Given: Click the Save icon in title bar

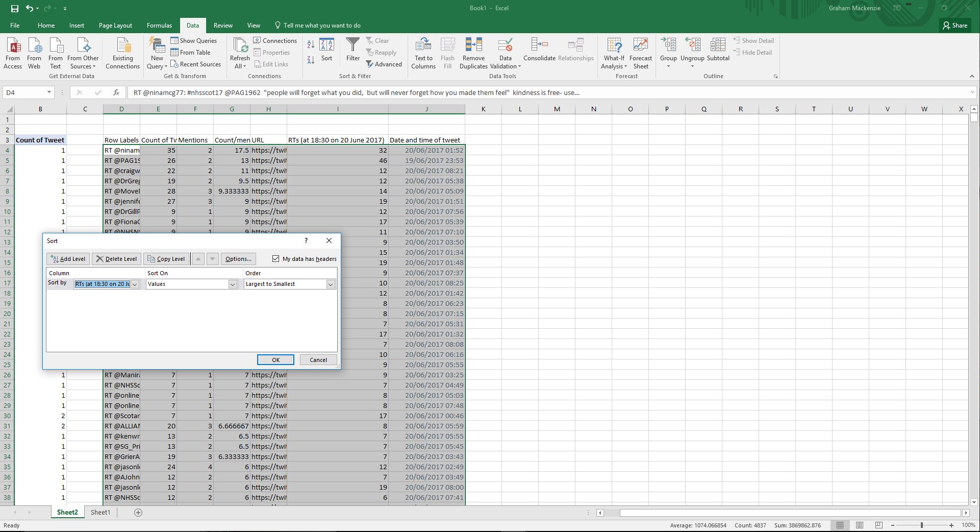Looking at the screenshot, I should coord(14,8).
